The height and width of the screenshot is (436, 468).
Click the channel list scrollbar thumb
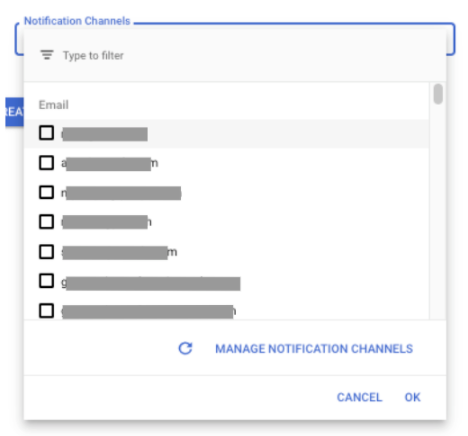tap(438, 94)
